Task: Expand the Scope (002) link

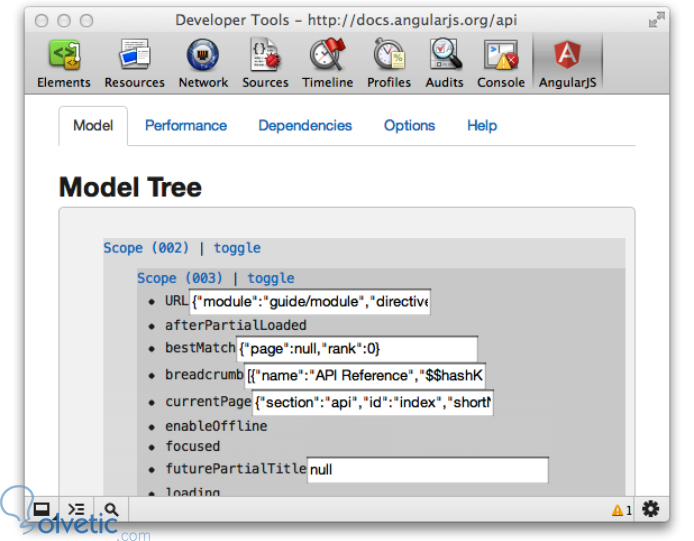Action: coord(146,247)
